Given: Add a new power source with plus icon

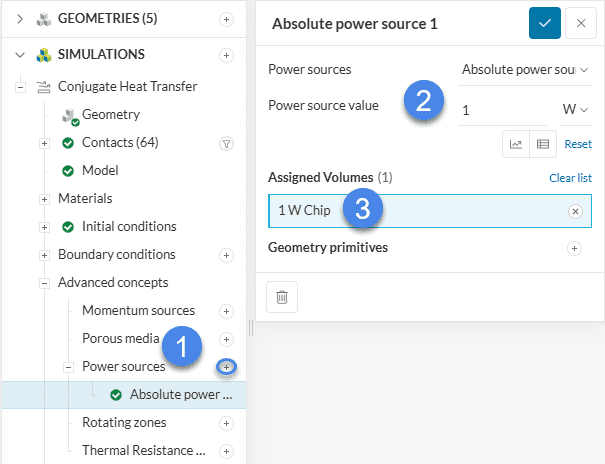Looking at the screenshot, I should (x=227, y=367).
